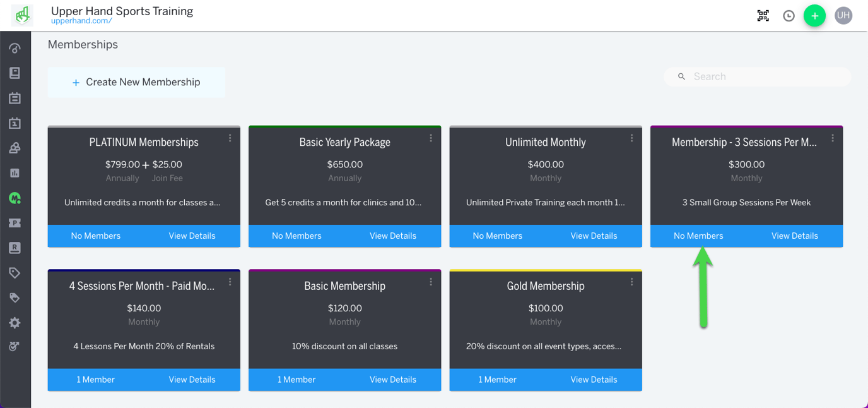Click the $100.00 price text
This screenshot has height=408, width=868.
546,308
